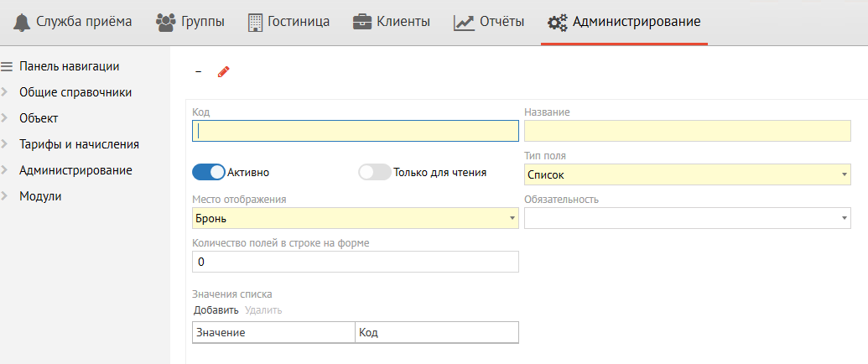868x364 pixels.
Task: Click the Добавить button for list values
Action: click(216, 310)
